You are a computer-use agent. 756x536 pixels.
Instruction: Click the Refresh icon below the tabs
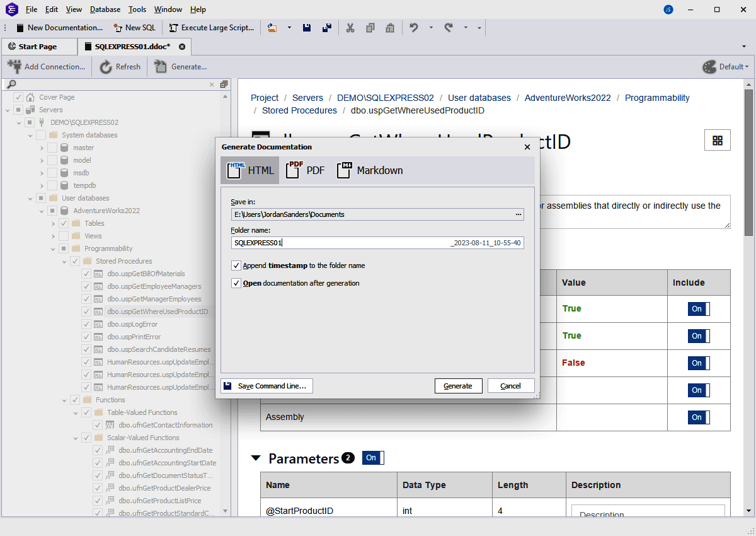pyautogui.click(x=106, y=66)
